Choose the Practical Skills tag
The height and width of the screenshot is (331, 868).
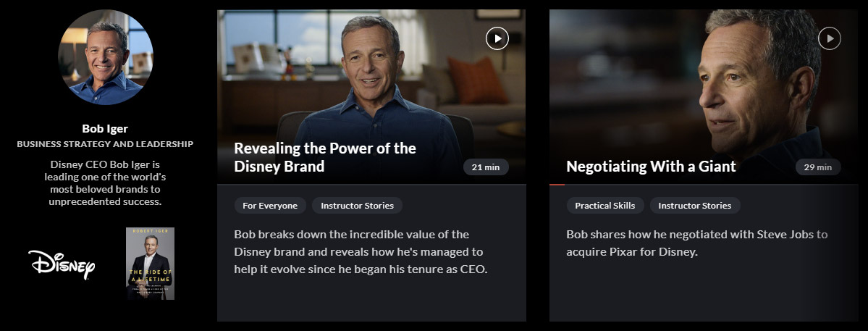coord(604,206)
